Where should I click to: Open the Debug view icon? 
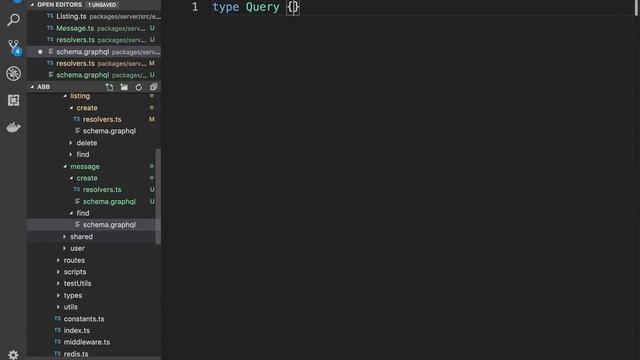(13, 73)
